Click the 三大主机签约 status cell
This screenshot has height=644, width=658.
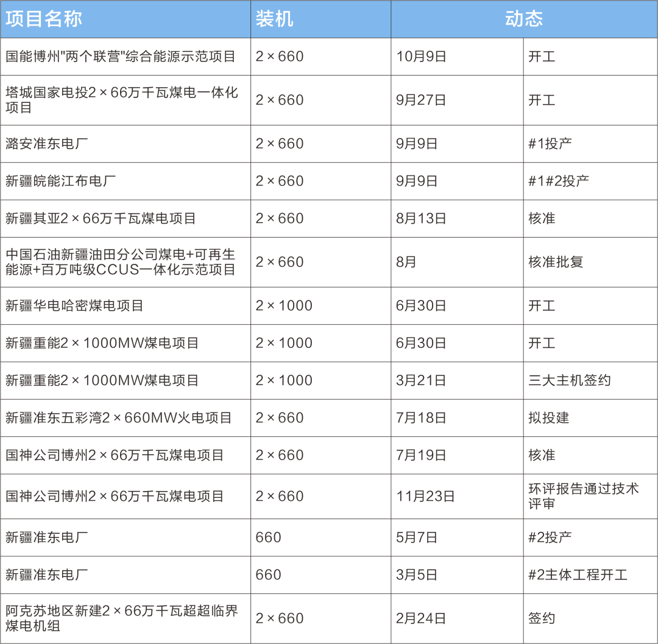click(590, 381)
